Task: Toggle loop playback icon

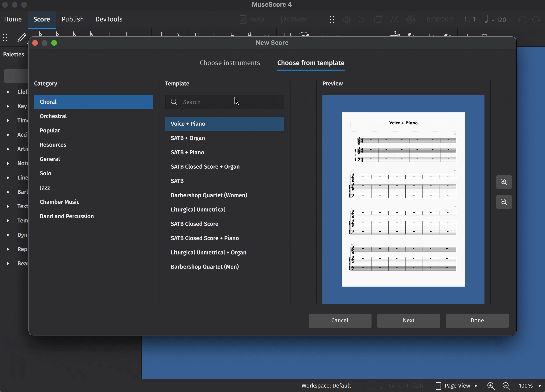Action: click(378, 20)
